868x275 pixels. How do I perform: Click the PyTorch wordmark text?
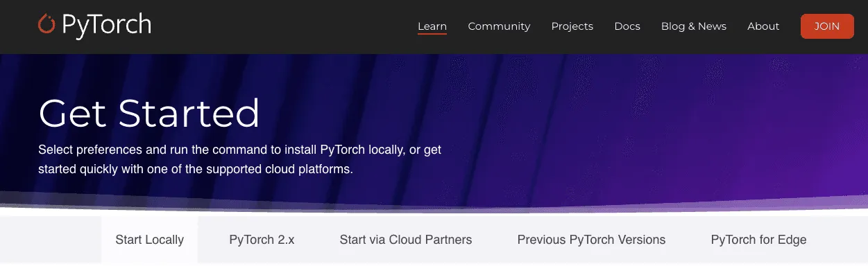click(106, 26)
